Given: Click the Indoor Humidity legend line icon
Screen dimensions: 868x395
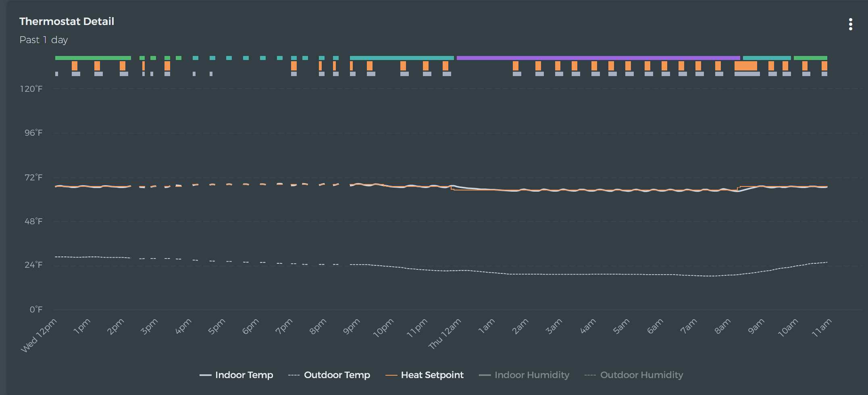Looking at the screenshot, I should coord(485,375).
